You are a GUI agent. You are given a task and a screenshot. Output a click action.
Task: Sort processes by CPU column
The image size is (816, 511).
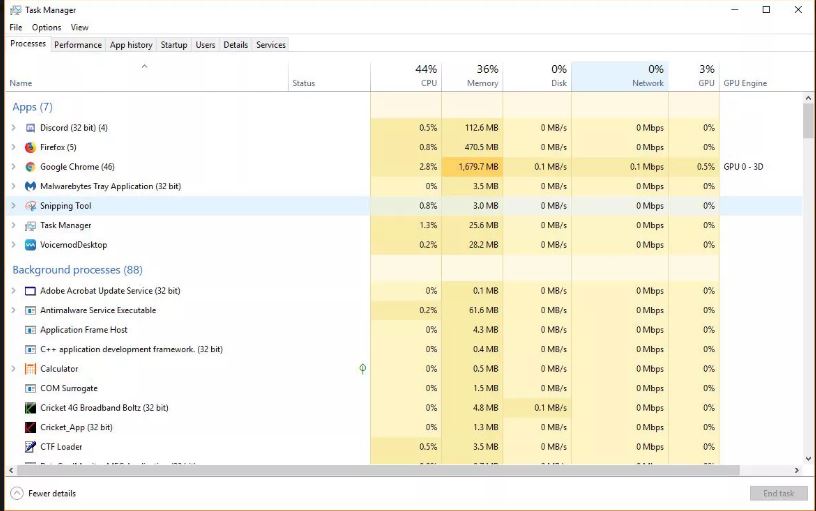[406, 76]
